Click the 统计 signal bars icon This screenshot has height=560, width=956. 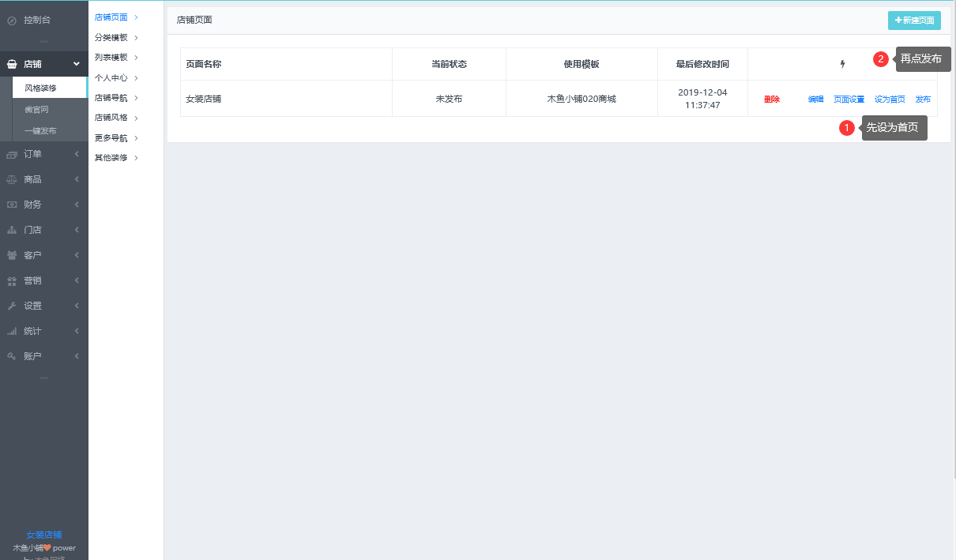tap(12, 331)
